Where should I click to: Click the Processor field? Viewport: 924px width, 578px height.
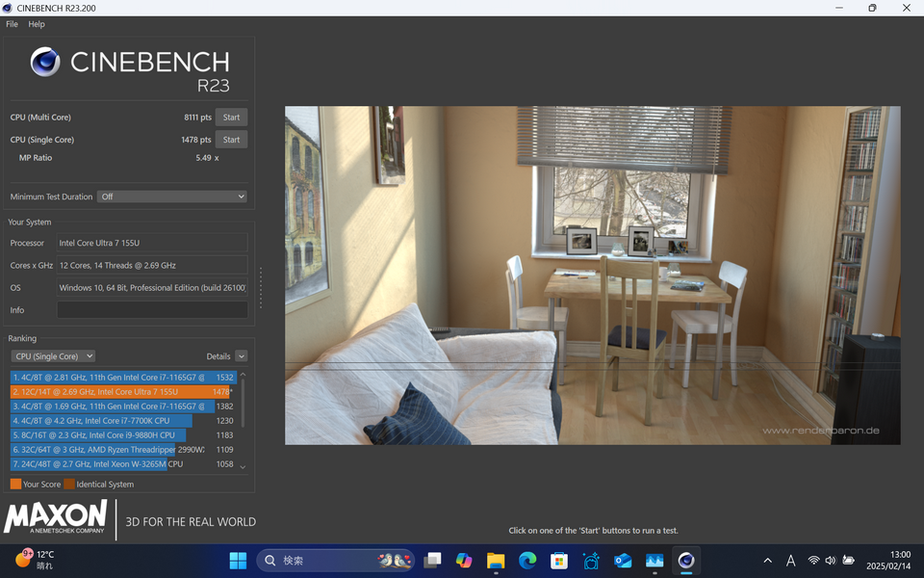[152, 243]
